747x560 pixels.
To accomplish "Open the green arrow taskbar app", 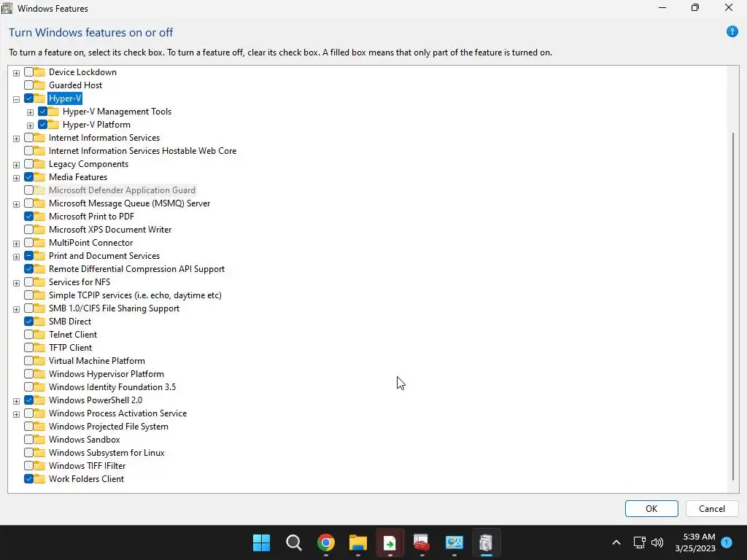I will tap(390, 542).
